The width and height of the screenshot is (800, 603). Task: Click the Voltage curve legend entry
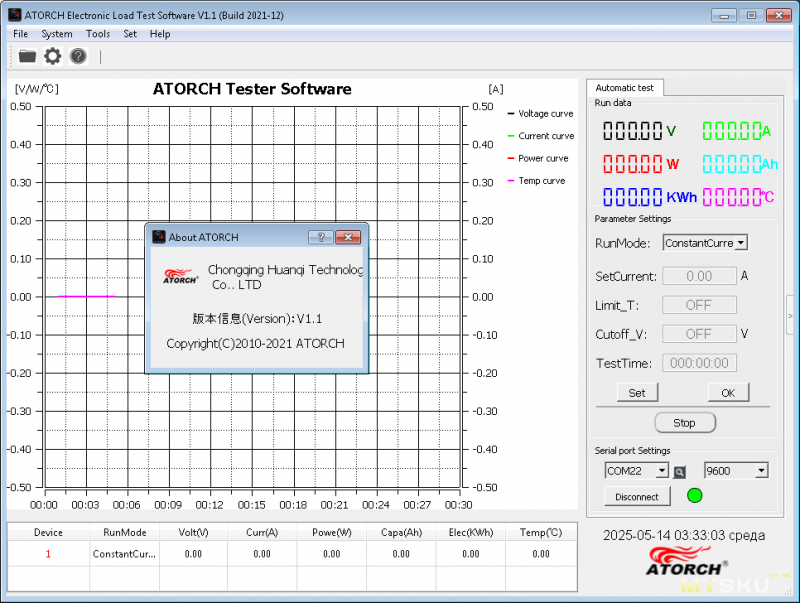pyautogui.click(x=541, y=114)
